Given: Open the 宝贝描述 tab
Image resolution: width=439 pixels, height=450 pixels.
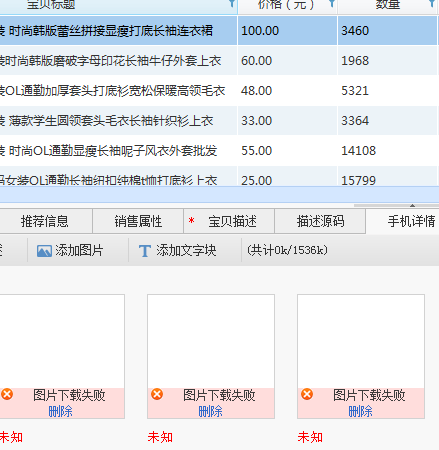Looking at the screenshot, I should pyautogui.click(x=229, y=221).
